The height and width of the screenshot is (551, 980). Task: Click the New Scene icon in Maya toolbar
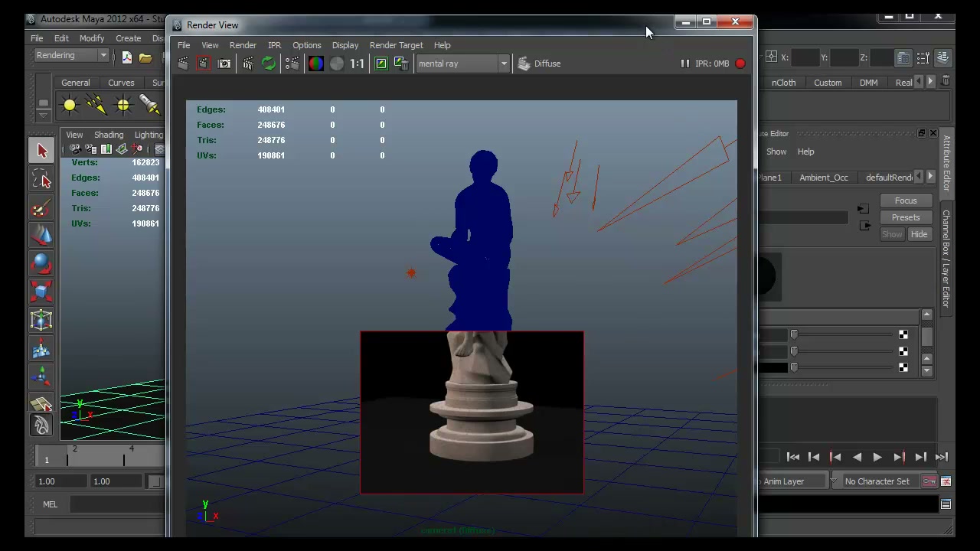pyautogui.click(x=127, y=57)
